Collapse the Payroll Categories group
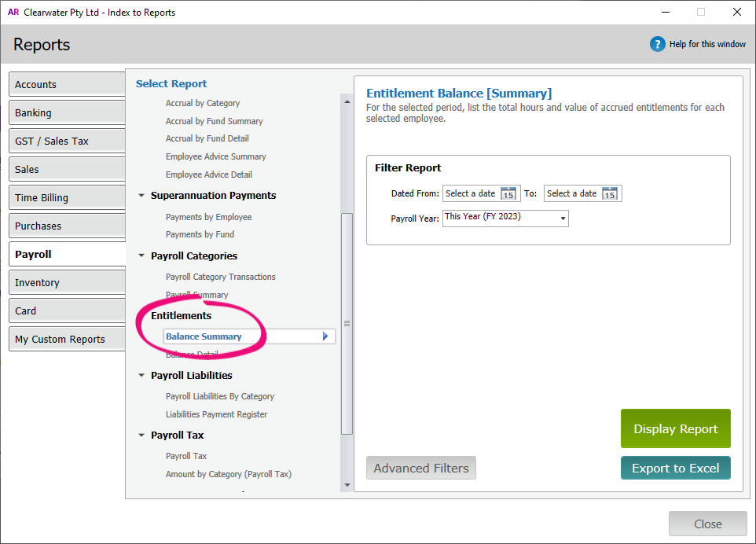756x544 pixels. (141, 255)
